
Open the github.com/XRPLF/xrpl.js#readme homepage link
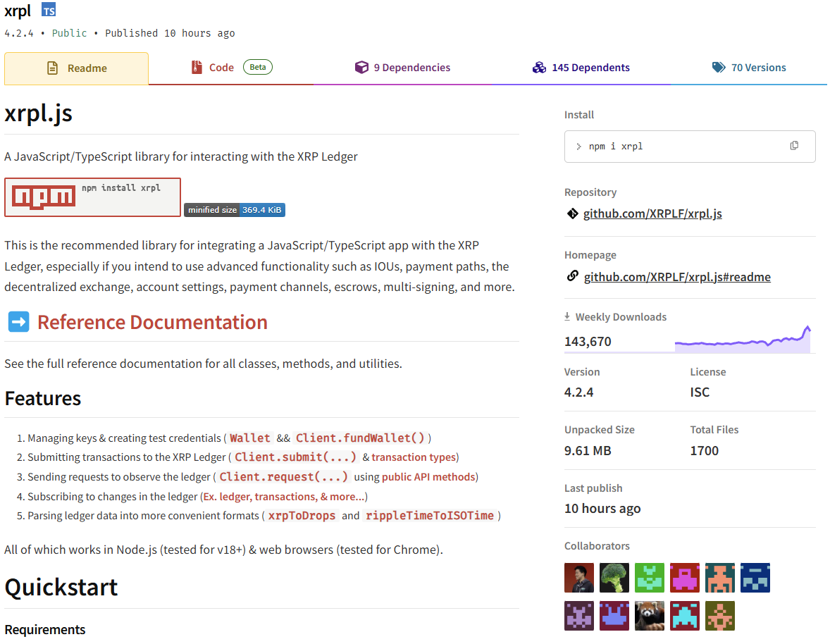(677, 277)
